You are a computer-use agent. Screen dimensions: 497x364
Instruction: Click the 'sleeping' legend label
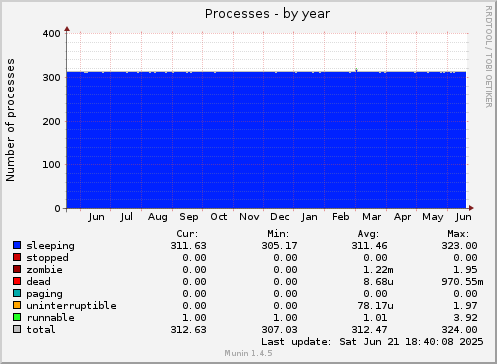[x=50, y=246]
